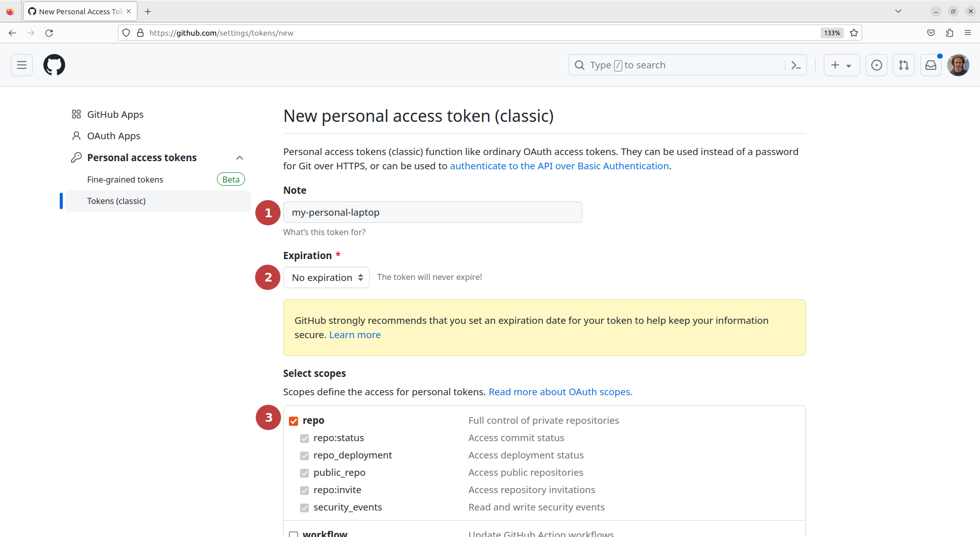The height and width of the screenshot is (537, 980).
Task: Click 'Full control of private repositories' description
Action: 544,420
